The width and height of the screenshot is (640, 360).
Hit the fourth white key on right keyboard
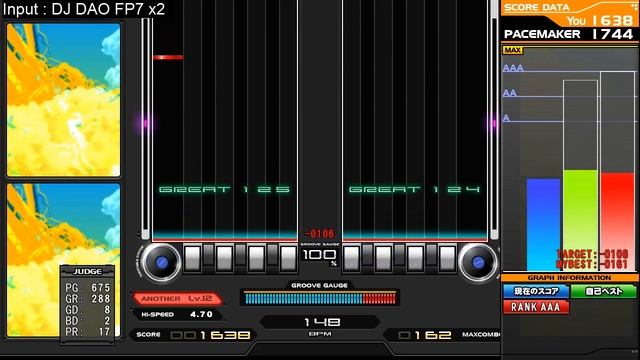click(x=447, y=258)
